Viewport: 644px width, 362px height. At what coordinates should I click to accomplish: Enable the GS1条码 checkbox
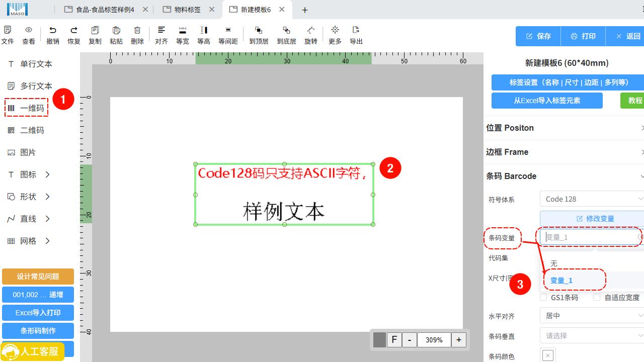tap(543, 298)
